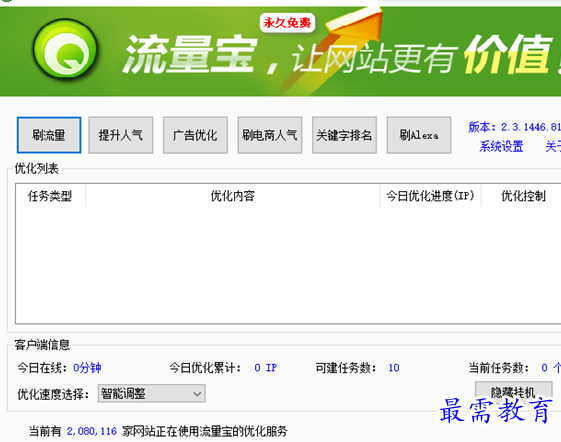This screenshot has height=442, width=561.
Task: Click the 当前任务数 label
Action: pyautogui.click(x=499, y=368)
